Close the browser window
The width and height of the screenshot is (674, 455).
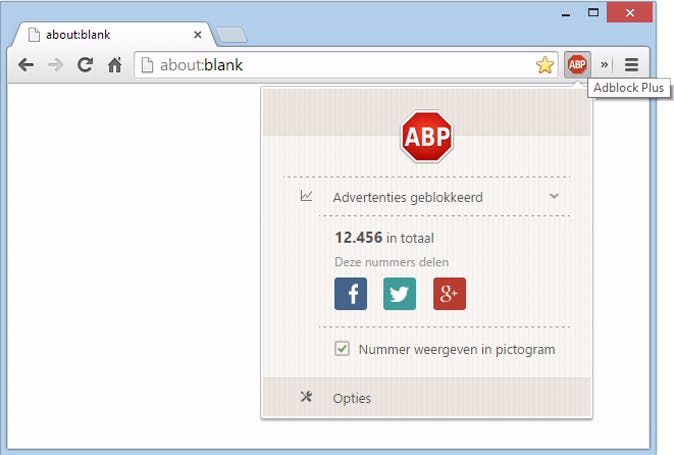[630, 12]
